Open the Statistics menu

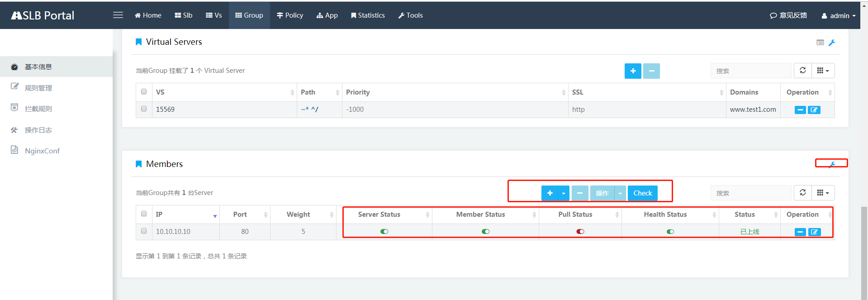(368, 15)
